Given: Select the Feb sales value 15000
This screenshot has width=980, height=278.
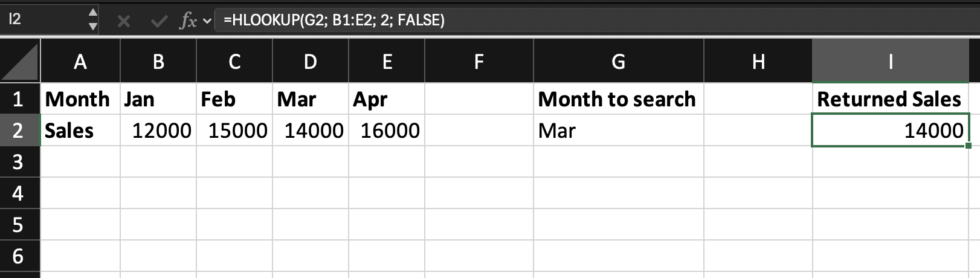Looking at the screenshot, I should pos(234,131).
